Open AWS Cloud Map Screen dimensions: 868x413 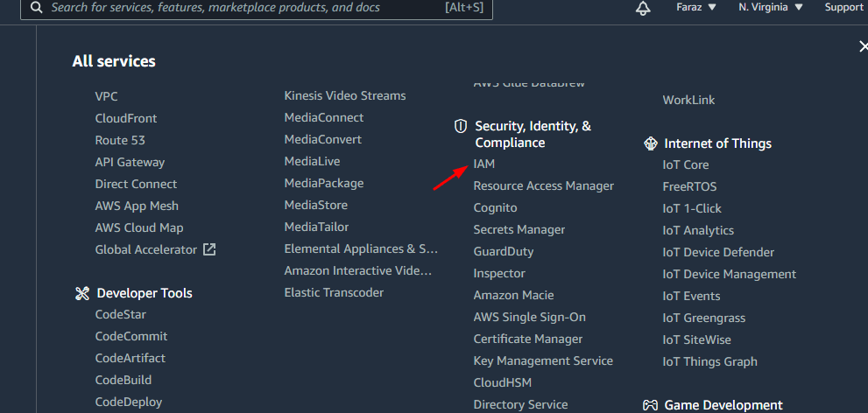point(139,227)
